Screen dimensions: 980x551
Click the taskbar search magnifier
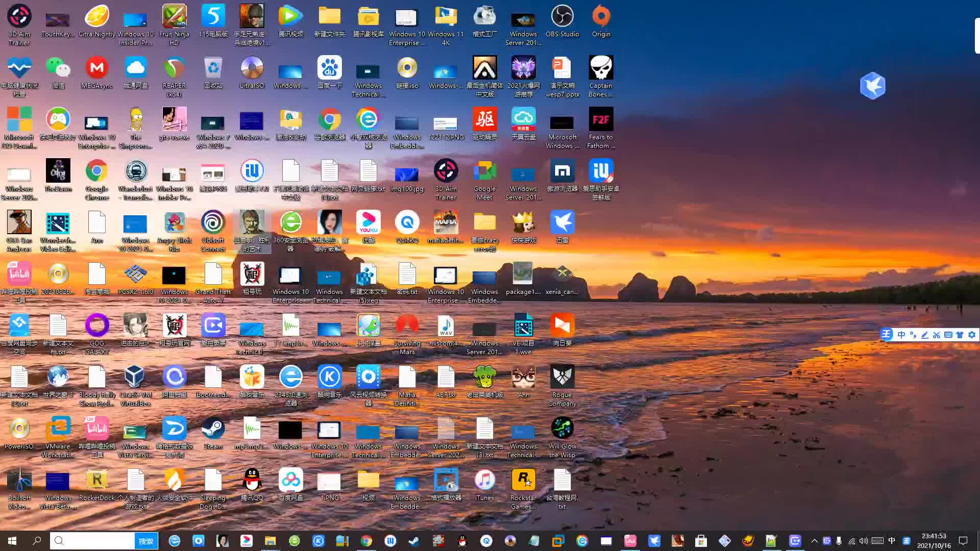[x=37, y=541]
